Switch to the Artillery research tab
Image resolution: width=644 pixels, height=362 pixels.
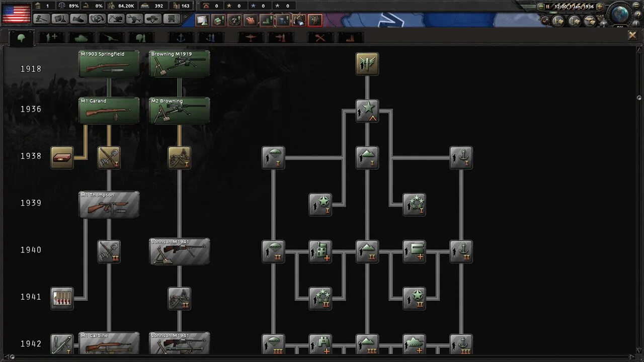pos(111,37)
